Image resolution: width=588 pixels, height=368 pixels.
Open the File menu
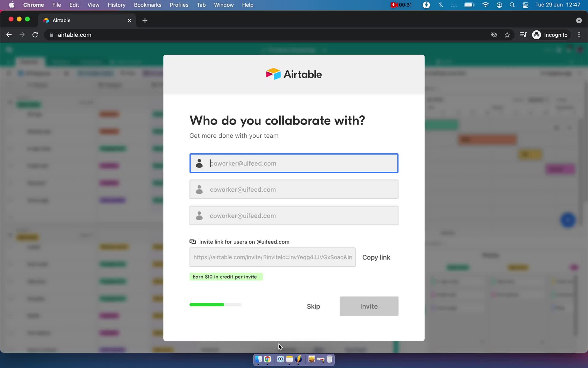tap(56, 5)
